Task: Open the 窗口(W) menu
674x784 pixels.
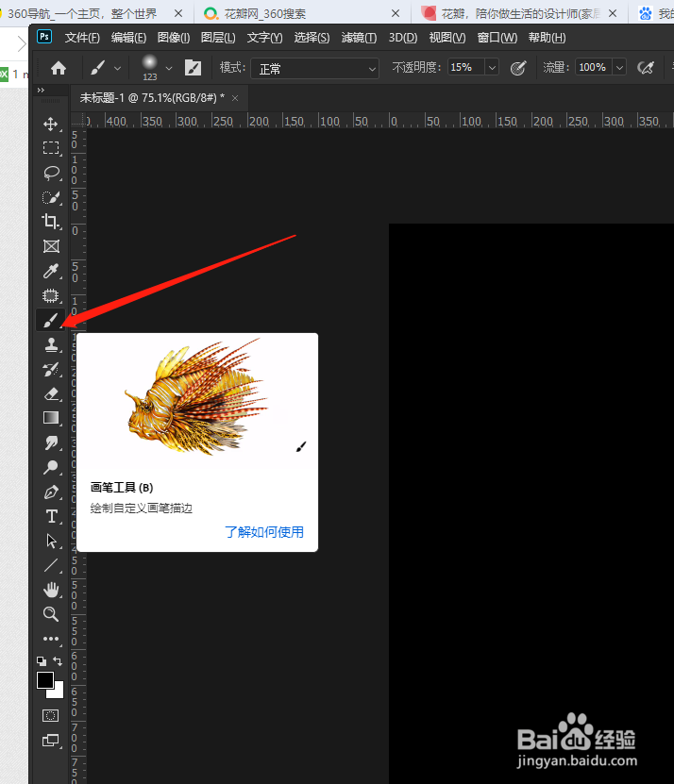Action: [x=497, y=38]
